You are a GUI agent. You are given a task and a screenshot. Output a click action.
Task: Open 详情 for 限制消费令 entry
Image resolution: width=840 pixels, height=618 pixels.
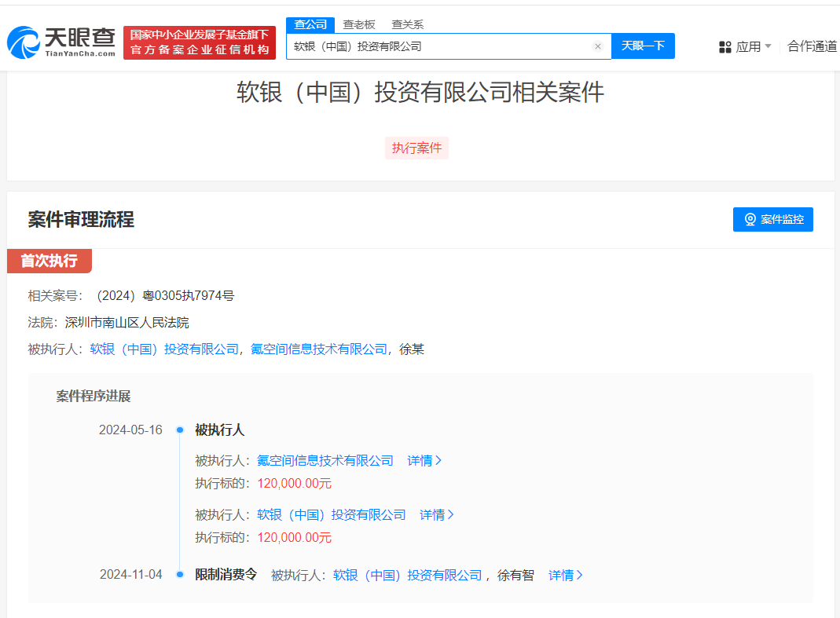click(x=566, y=576)
